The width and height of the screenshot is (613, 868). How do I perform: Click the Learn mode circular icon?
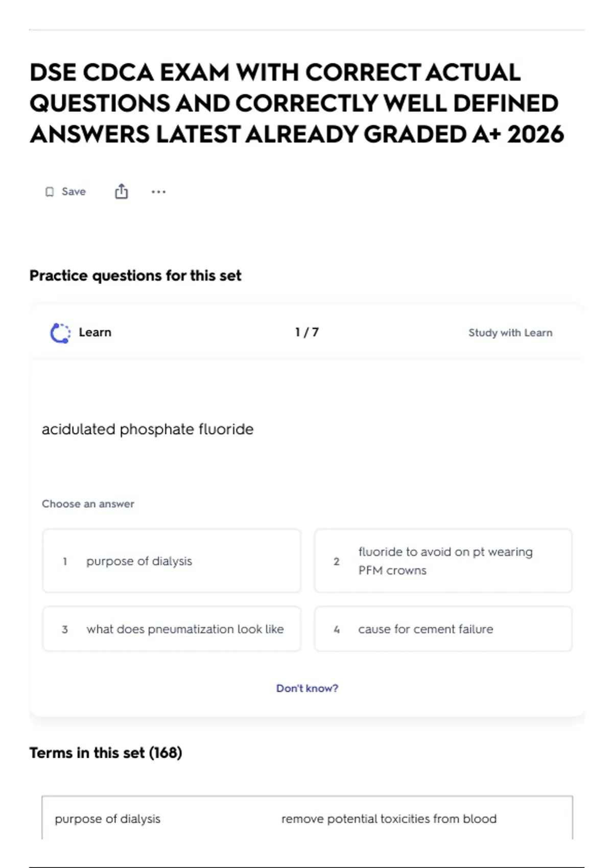click(60, 333)
